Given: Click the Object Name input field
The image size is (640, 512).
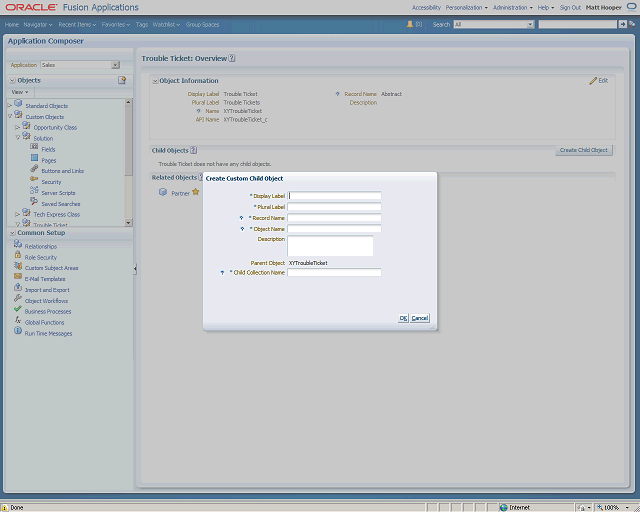Looking at the screenshot, I should point(334,229).
